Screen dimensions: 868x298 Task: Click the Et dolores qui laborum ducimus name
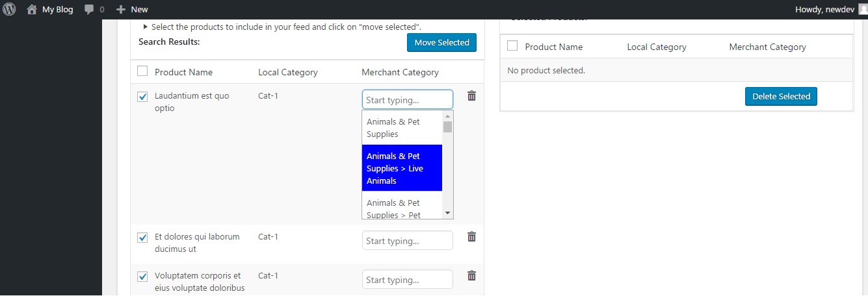197,243
